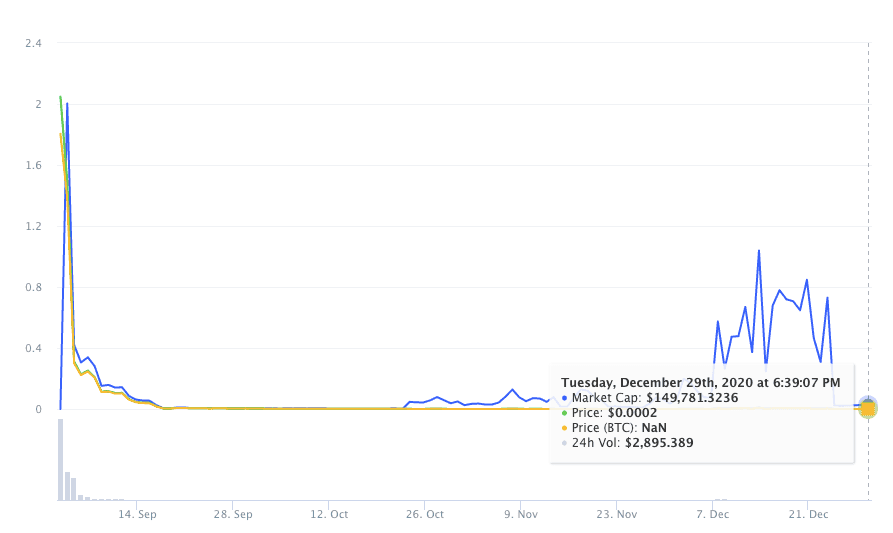This screenshot has height=533, width=893.
Task: Click the 26. Oct x-axis date label
Action: (x=425, y=514)
